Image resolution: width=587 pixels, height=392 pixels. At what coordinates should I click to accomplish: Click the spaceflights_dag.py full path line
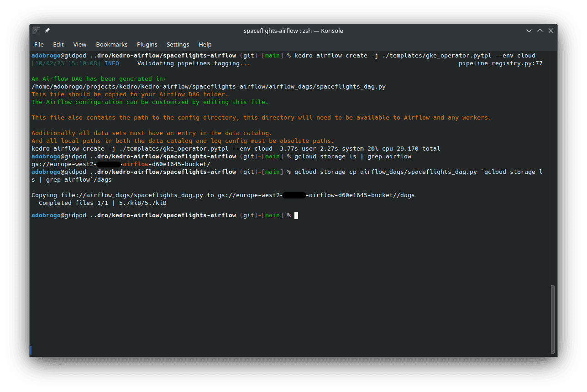click(x=209, y=87)
